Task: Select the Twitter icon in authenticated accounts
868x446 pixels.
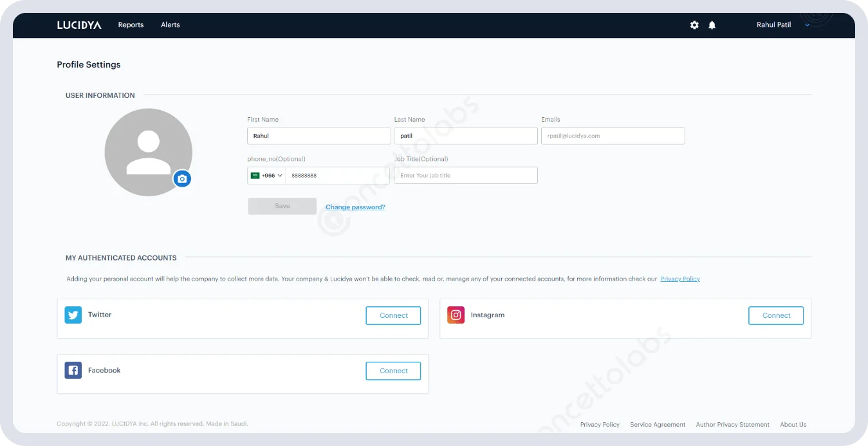Action: coord(73,315)
